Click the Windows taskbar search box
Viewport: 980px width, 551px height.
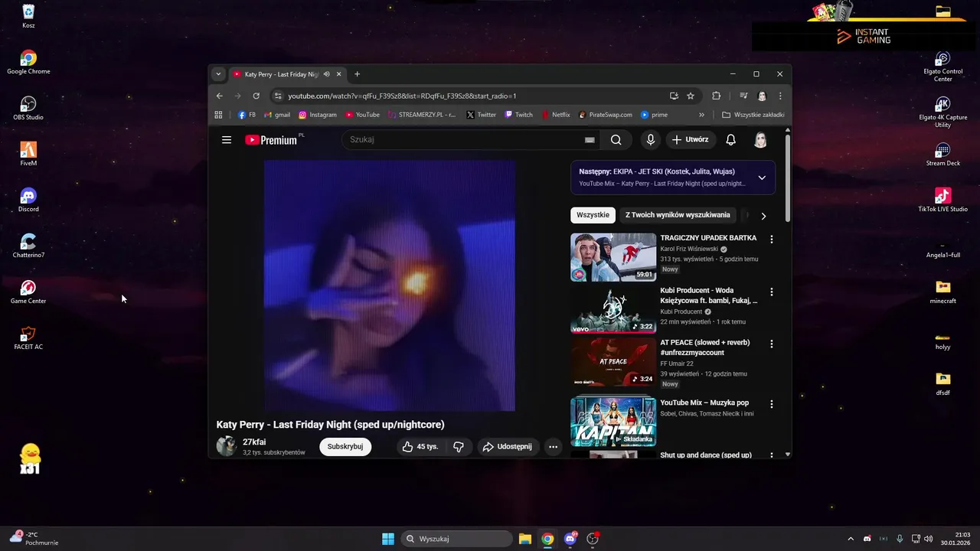(457, 539)
